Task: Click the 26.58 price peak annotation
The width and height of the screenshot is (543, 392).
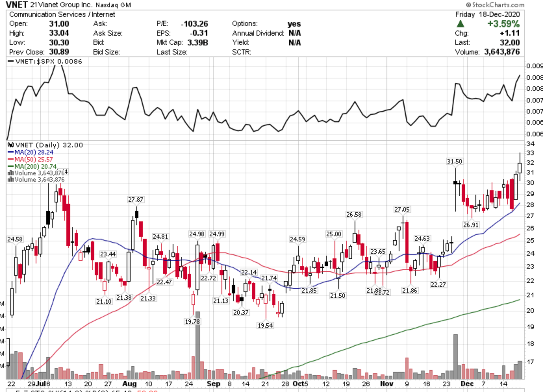Action: 354,214
